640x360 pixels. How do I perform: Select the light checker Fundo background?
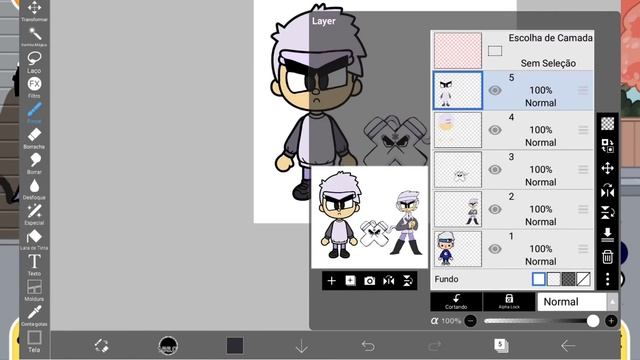click(554, 279)
